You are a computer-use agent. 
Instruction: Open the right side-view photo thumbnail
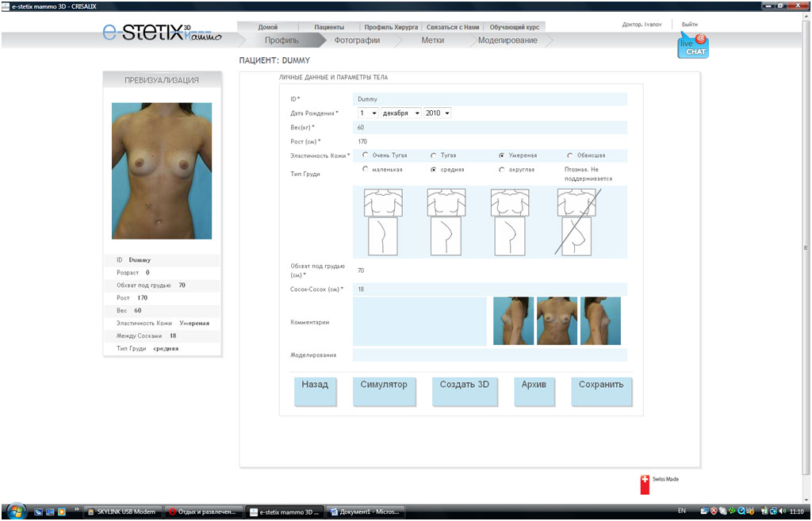point(600,320)
